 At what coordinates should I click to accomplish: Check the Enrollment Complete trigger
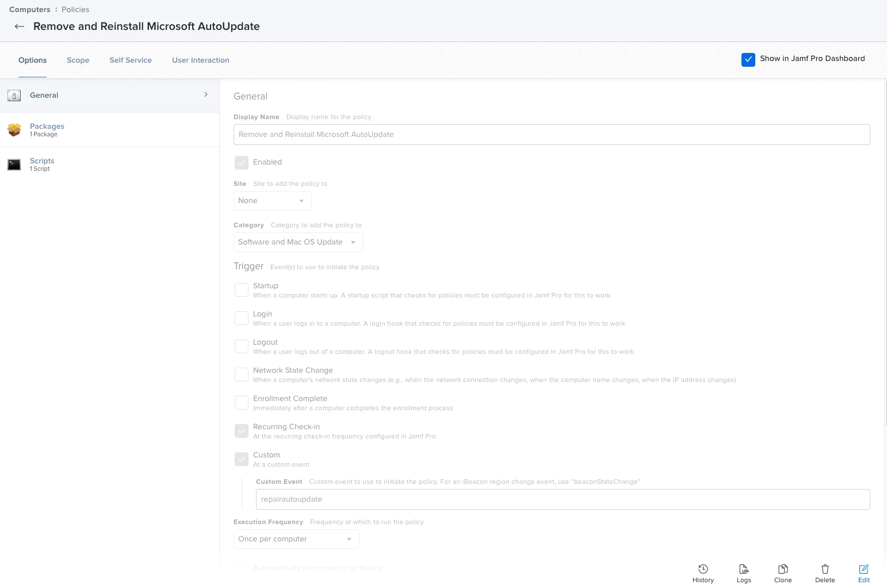pos(242,403)
